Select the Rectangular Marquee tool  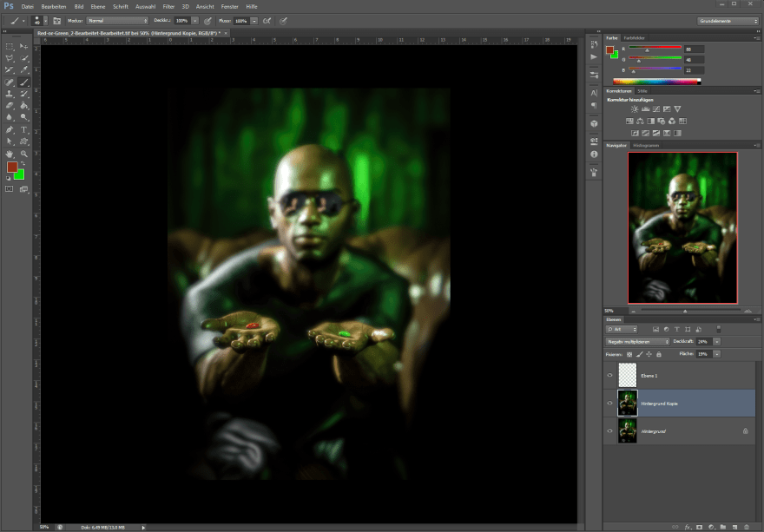10,46
